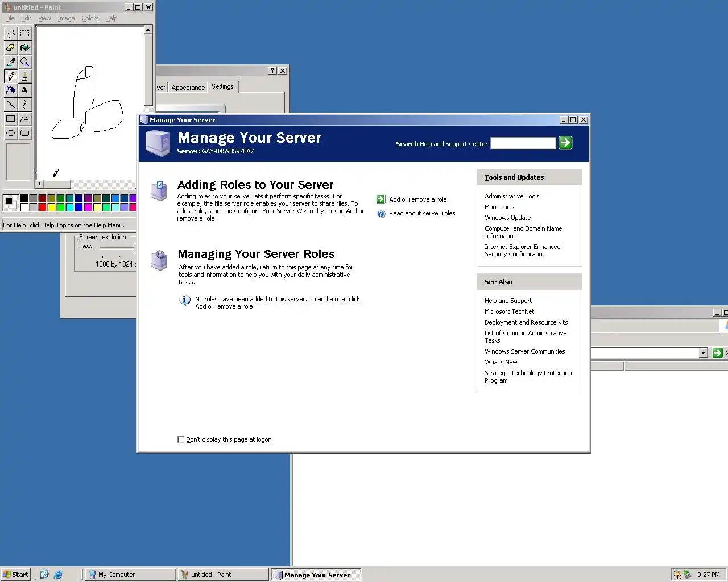728x582 pixels.
Task: Open the Edit menu in Paint
Action: [26, 18]
